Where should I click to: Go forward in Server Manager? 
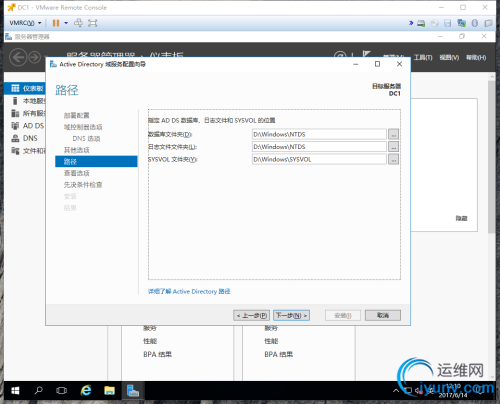pos(34,57)
